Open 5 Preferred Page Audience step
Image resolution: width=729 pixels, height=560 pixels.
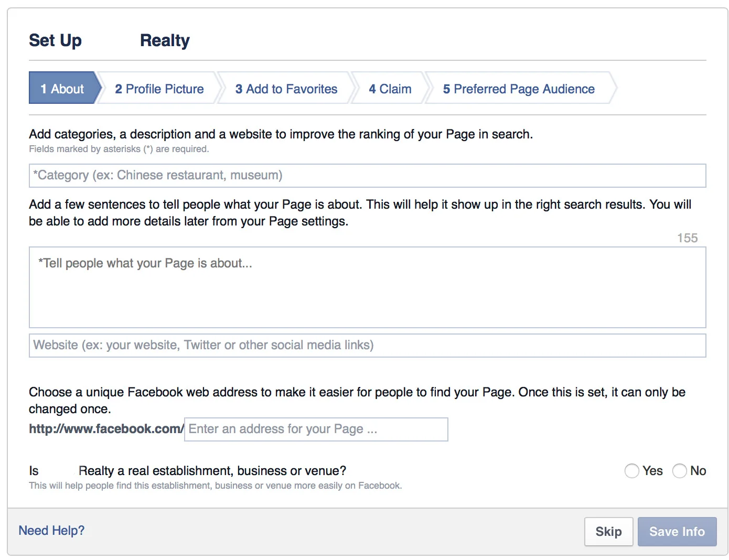point(519,89)
